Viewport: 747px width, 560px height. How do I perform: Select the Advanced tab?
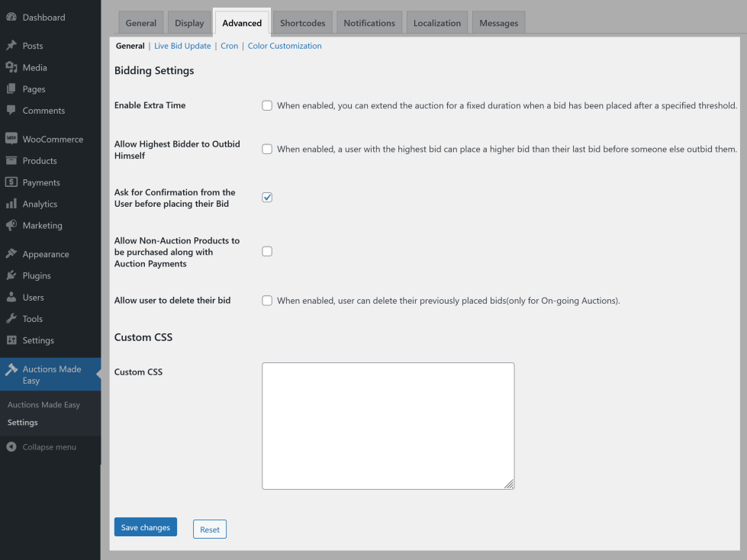pyautogui.click(x=242, y=23)
